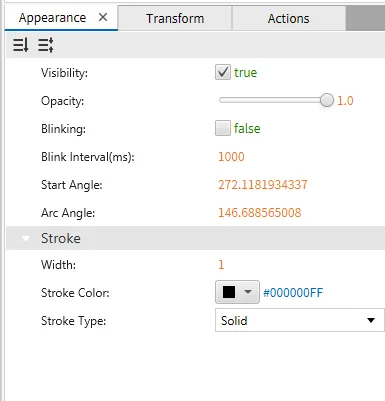385x401 pixels.
Task: Collapse the Stroke section
Action: point(26,238)
